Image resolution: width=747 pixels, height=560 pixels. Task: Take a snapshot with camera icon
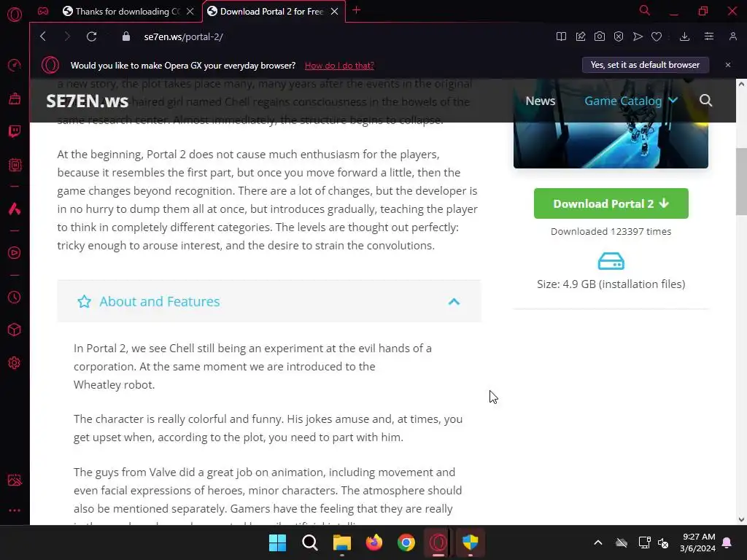600,36
